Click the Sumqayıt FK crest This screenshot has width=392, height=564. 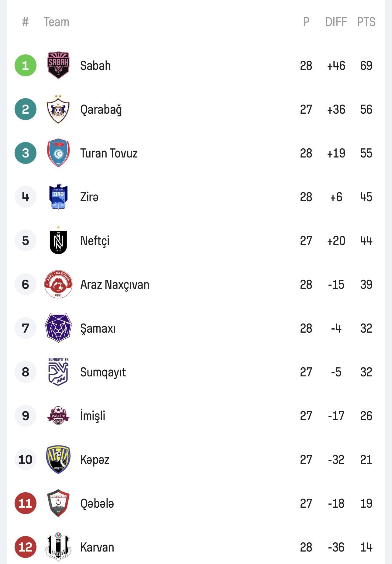point(58,372)
